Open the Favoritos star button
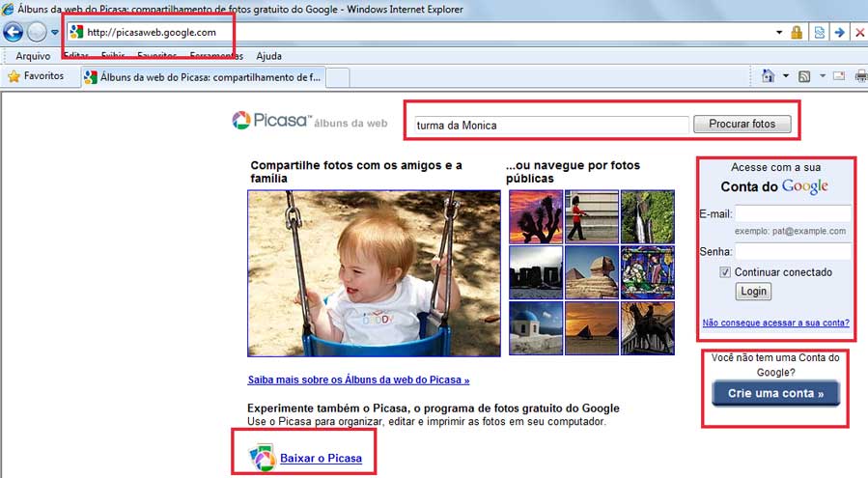This screenshot has width=868, height=478. 36,76
